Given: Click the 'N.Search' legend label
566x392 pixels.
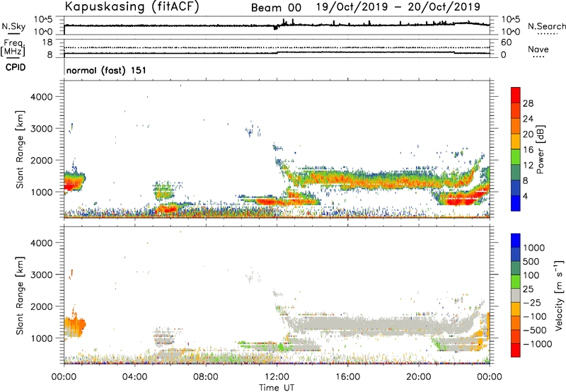Looking at the screenshot, I should (546, 26).
